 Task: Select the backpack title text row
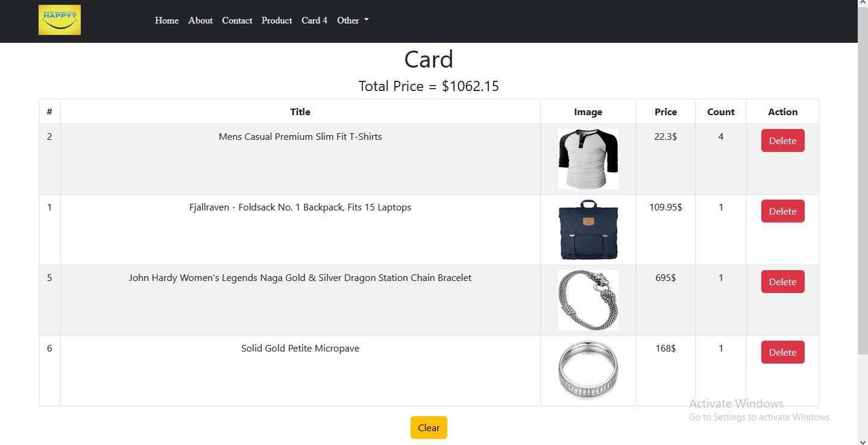[300, 207]
